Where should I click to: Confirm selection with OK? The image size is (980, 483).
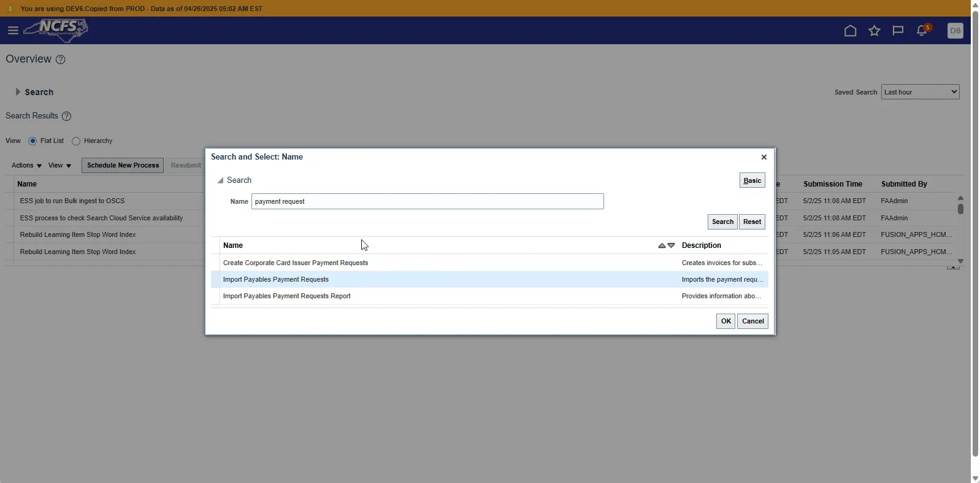725,322
